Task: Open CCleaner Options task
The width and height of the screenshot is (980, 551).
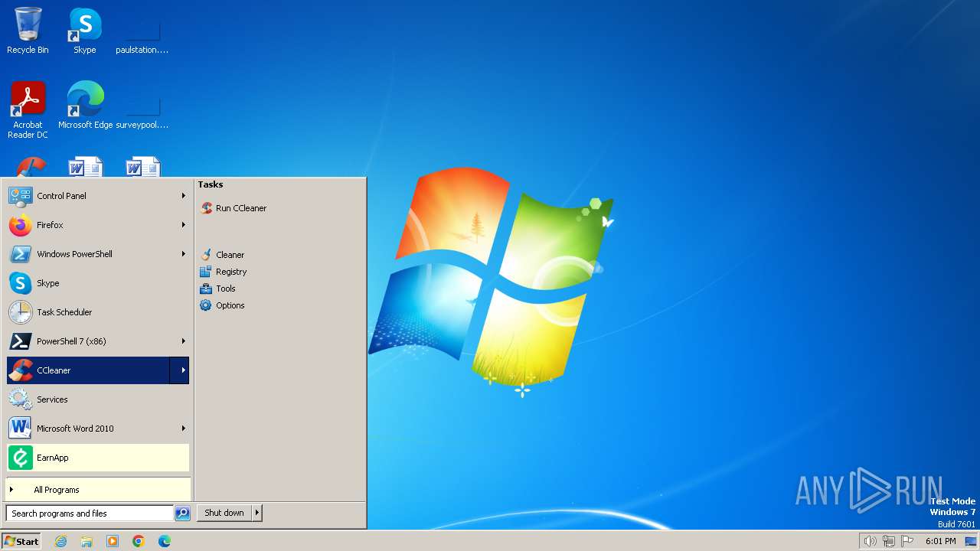Action: click(222, 305)
